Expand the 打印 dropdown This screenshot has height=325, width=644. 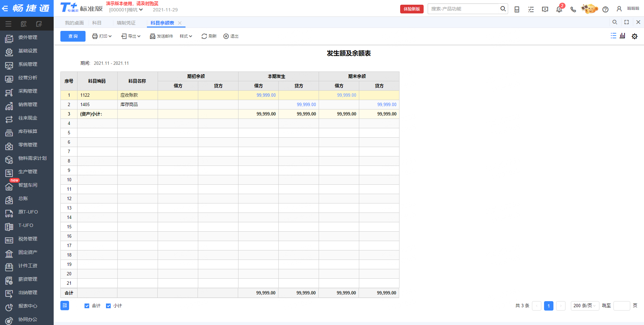click(x=102, y=36)
